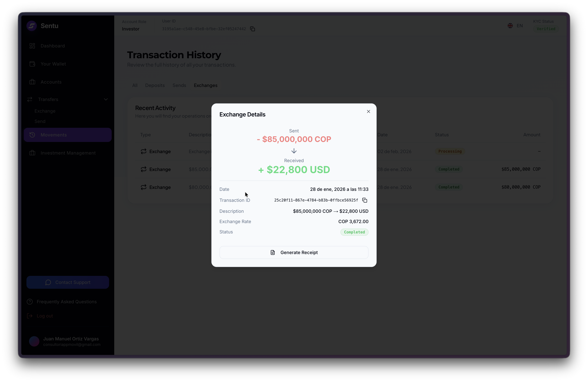
Task: Open Your Wallet section
Action: [53, 64]
